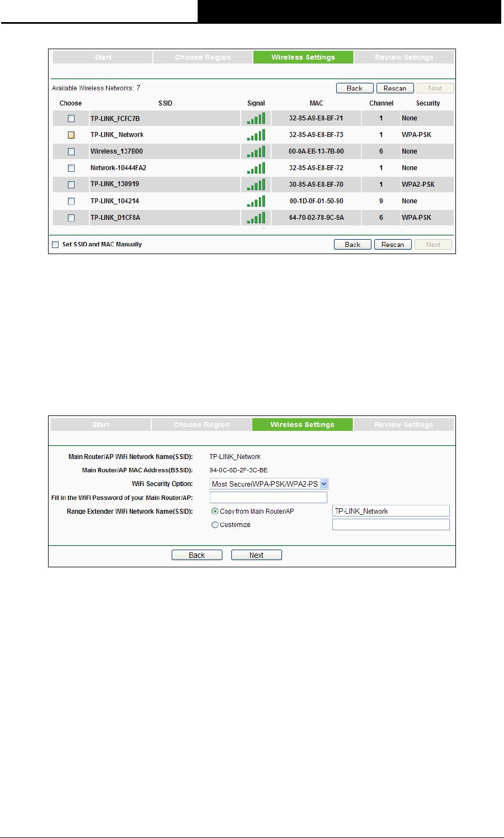The height and width of the screenshot is (838, 504).
Task: Click signal bars in TP-LINK_D1CF8A row
Action: (256, 217)
